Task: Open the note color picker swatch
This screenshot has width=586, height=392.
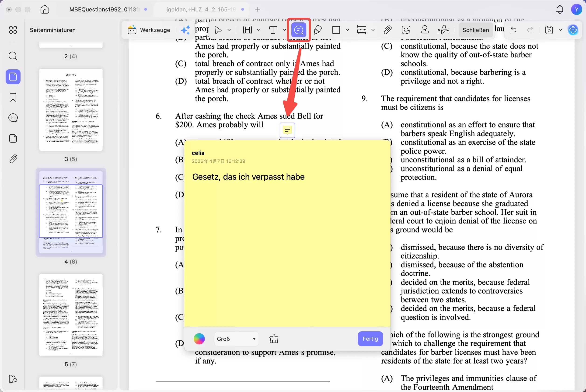Action: click(199, 339)
